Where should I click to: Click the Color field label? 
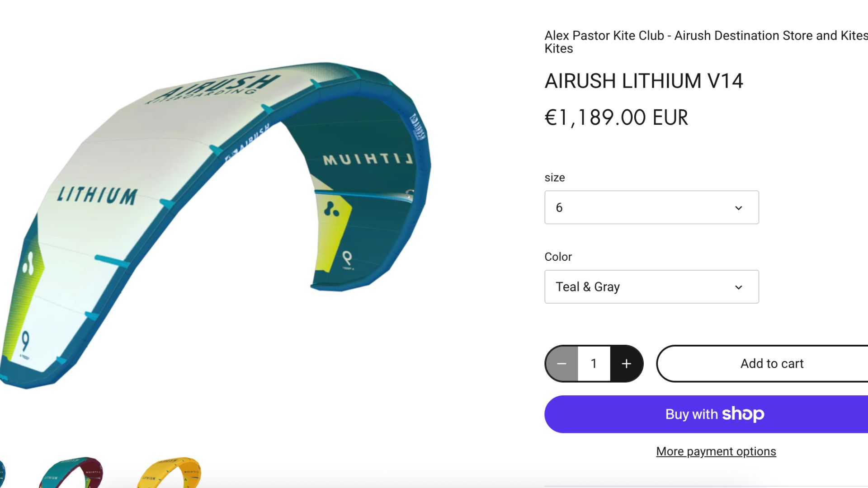(558, 257)
